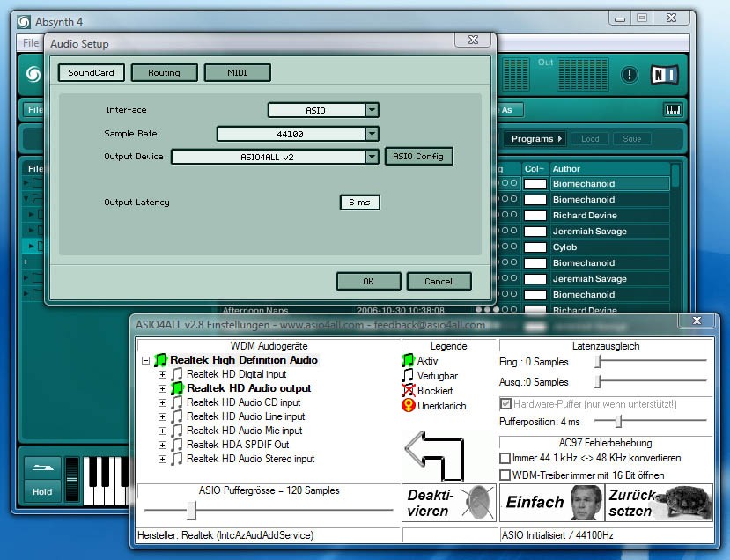This screenshot has width=730, height=560.
Task: Expand Realtek HD Digital input node
Action: coord(162,374)
